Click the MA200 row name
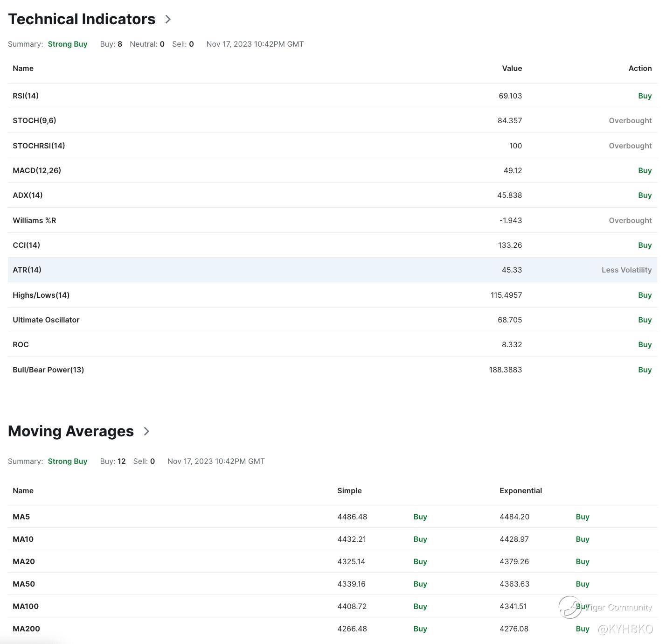666x644 pixels. point(26,629)
